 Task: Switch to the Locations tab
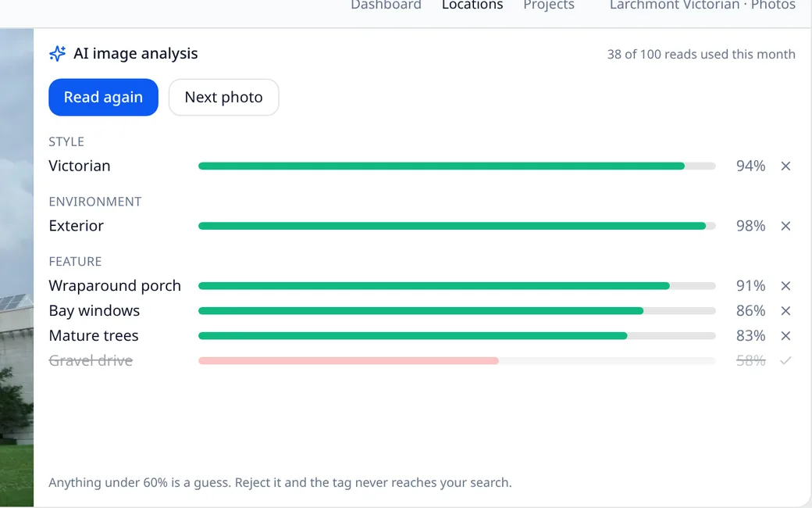[x=472, y=5]
